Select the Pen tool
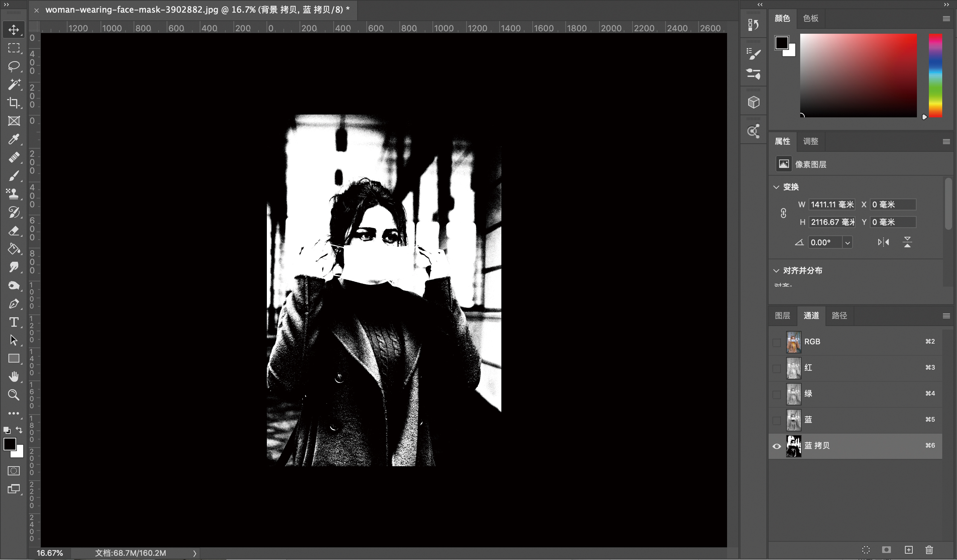Screen dimensions: 957x560 tap(14, 304)
